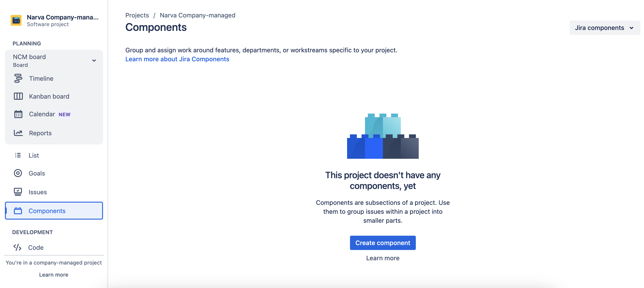The image size is (644, 288).
Task: Click the Calendar icon in sidebar
Action: coord(18,114)
